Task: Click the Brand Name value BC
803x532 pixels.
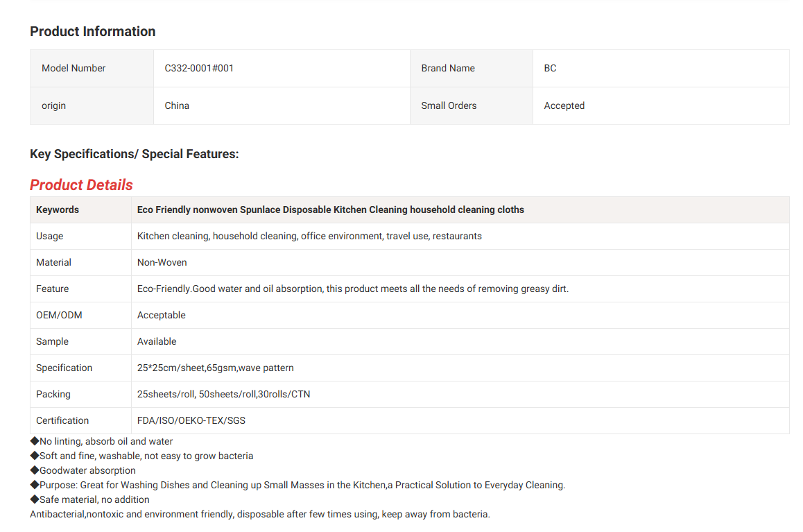Action: pos(550,68)
